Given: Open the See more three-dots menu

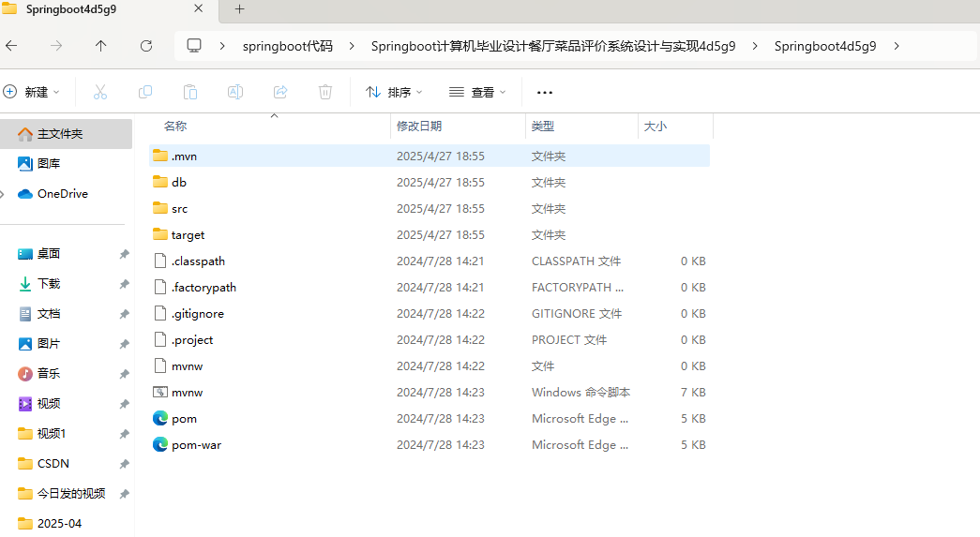Looking at the screenshot, I should [544, 93].
